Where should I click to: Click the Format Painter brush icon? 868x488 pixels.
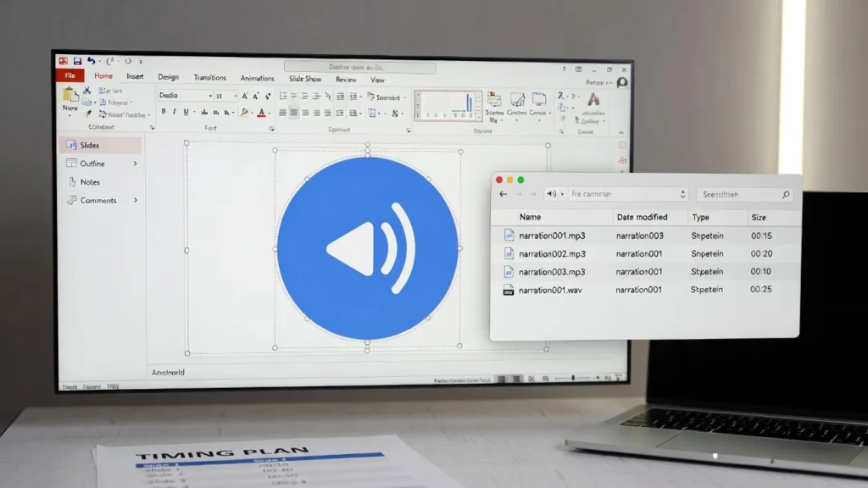[87, 114]
